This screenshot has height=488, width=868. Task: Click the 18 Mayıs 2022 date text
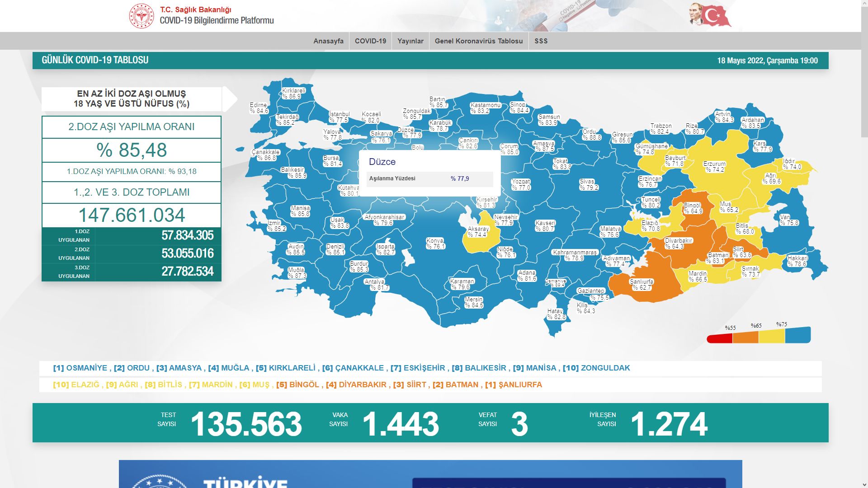click(767, 61)
